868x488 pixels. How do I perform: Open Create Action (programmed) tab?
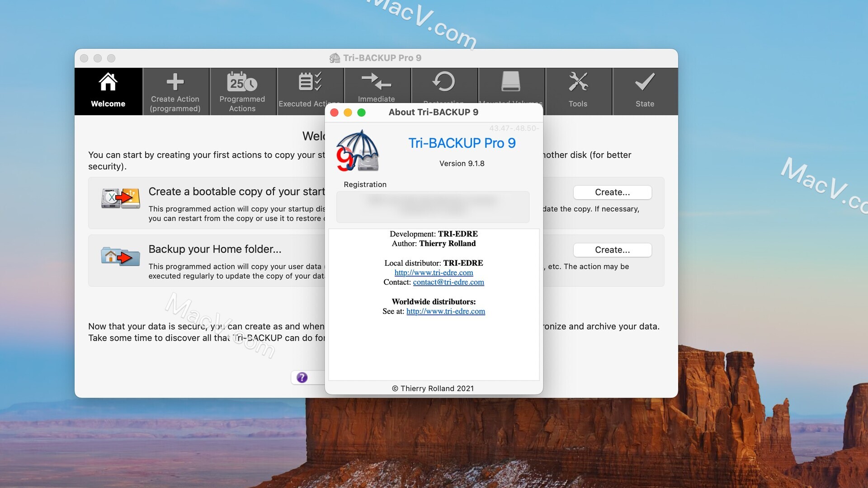[175, 91]
